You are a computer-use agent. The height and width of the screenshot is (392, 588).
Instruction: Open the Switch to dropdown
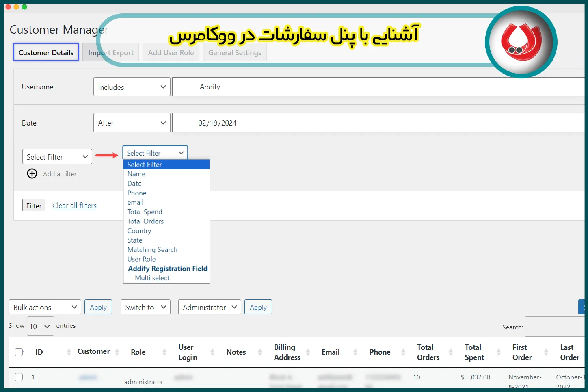pyautogui.click(x=145, y=307)
